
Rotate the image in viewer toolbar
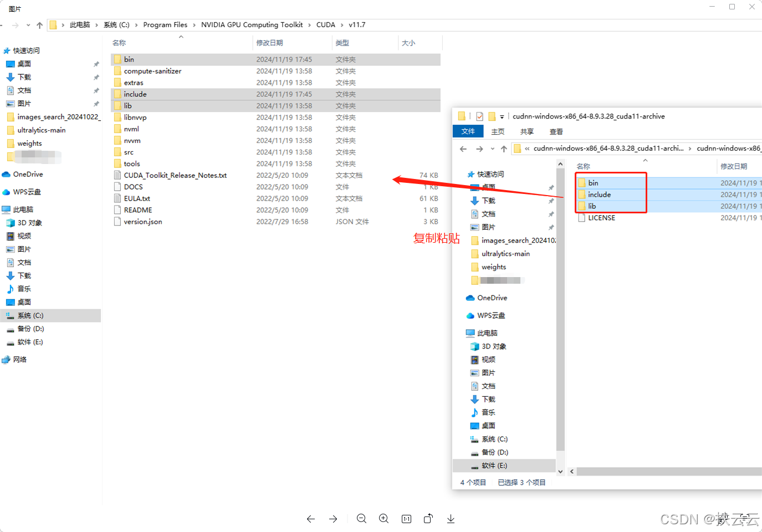click(x=428, y=519)
